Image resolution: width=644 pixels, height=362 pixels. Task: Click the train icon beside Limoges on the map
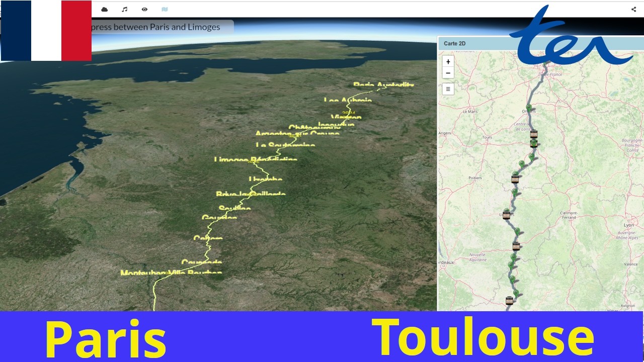click(x=506, y=215)
